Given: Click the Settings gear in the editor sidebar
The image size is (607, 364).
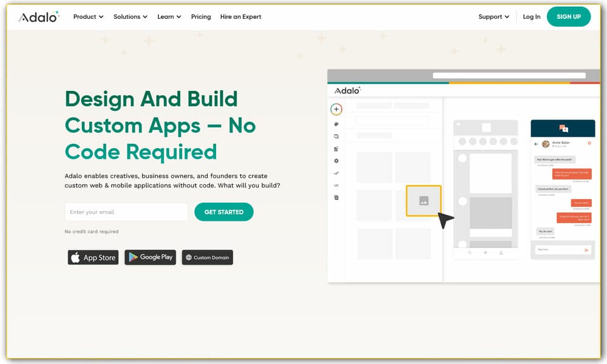Looking at the screenshot, I should tap(336, 161).
